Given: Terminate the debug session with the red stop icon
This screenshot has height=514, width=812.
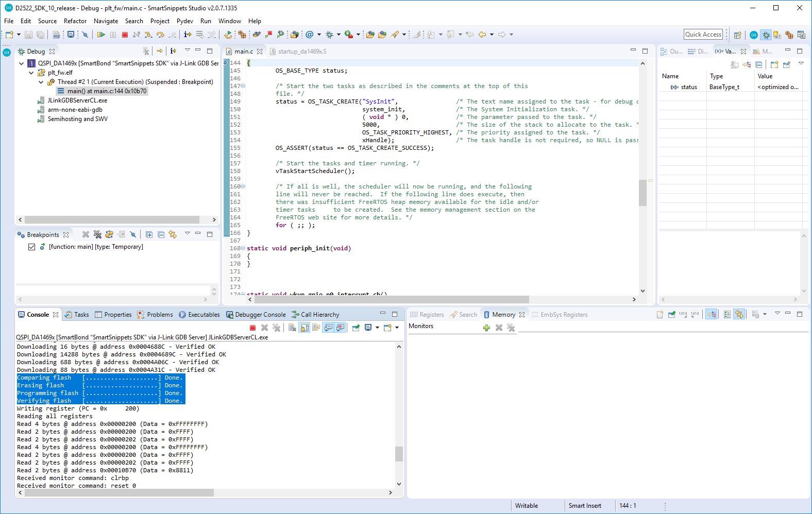Looking at the screenshot, I should click(x=125, y=35).
